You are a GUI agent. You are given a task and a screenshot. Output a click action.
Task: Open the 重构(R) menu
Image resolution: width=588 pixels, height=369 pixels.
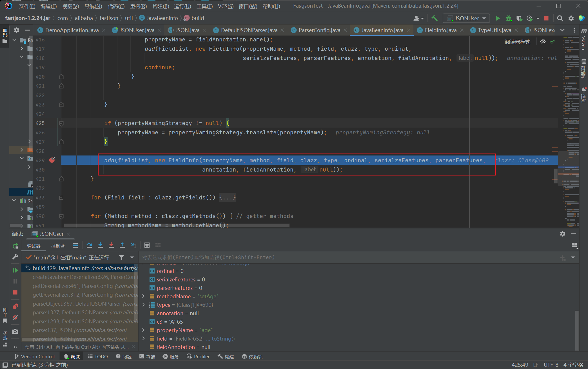click(138, 6)
